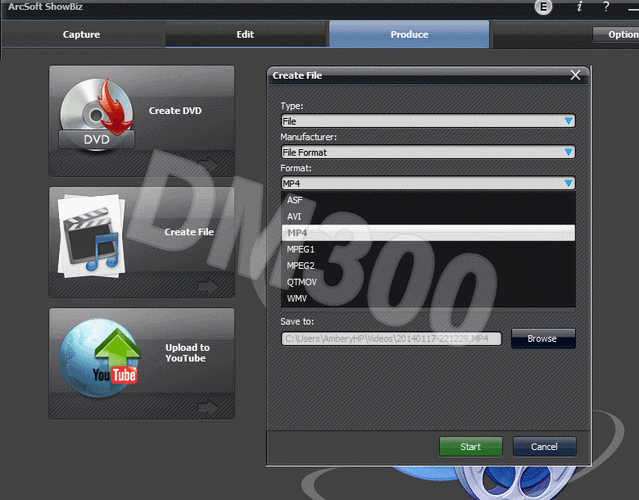Click the Create File label
Screen dimensions: 639x500
click(x=189, y=232)
